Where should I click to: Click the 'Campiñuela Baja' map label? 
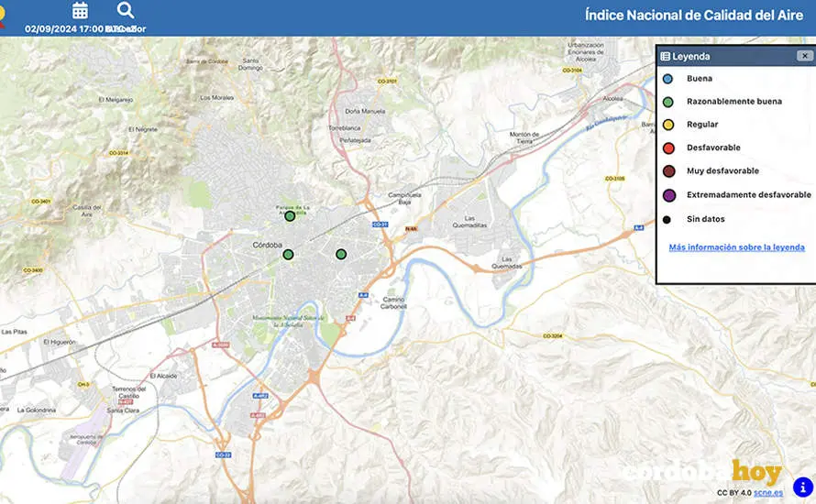pos(404,198)
